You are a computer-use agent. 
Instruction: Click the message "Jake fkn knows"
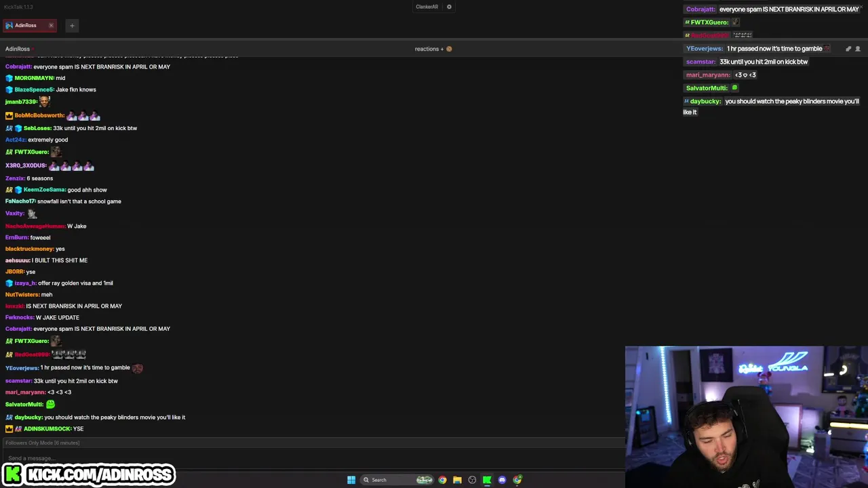76,89
